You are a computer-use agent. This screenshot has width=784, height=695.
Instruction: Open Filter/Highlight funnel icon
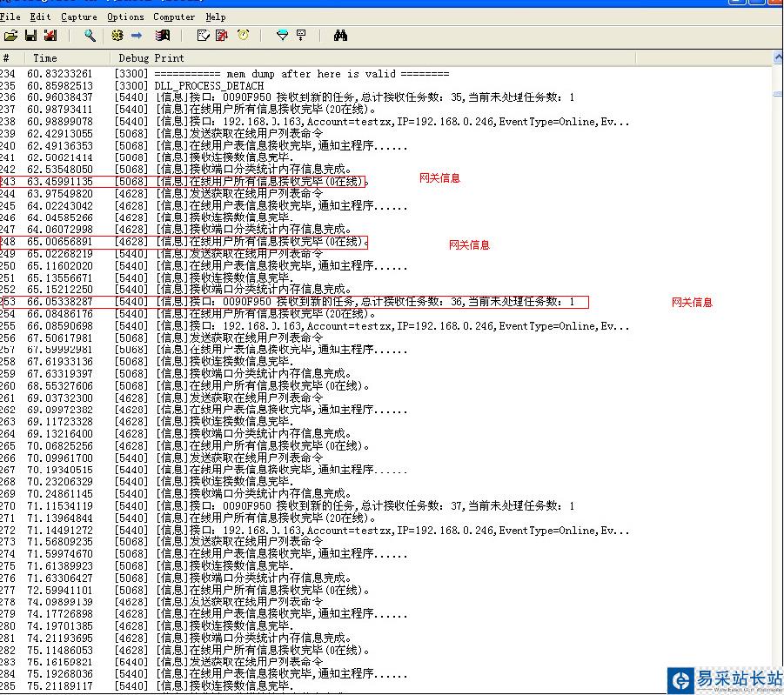coord(282,36)
